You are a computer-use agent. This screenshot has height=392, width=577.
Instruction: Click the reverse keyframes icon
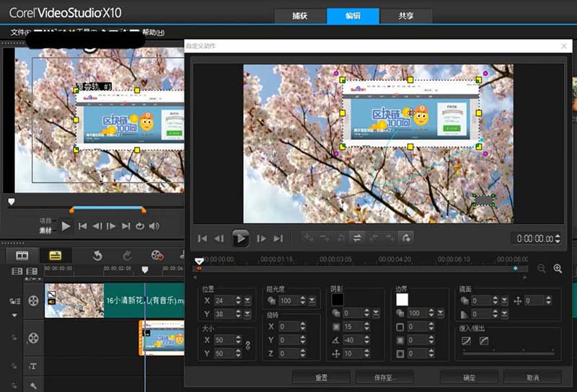click(356, 238)
